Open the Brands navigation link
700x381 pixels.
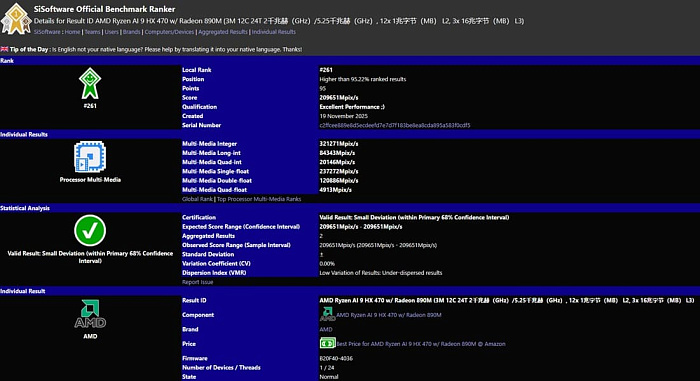pos(132,32)
